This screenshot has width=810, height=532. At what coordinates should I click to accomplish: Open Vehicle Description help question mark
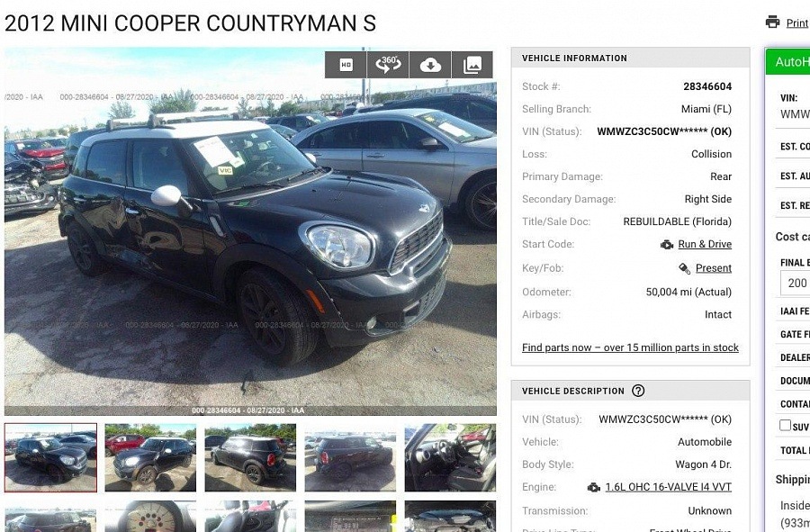click(x=638, y=391)
